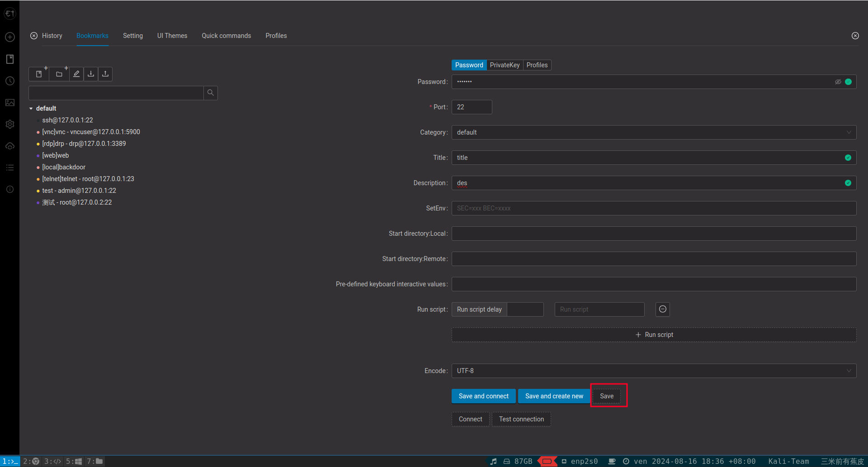Click the new bookmark category folder icon

coord(59,74)
